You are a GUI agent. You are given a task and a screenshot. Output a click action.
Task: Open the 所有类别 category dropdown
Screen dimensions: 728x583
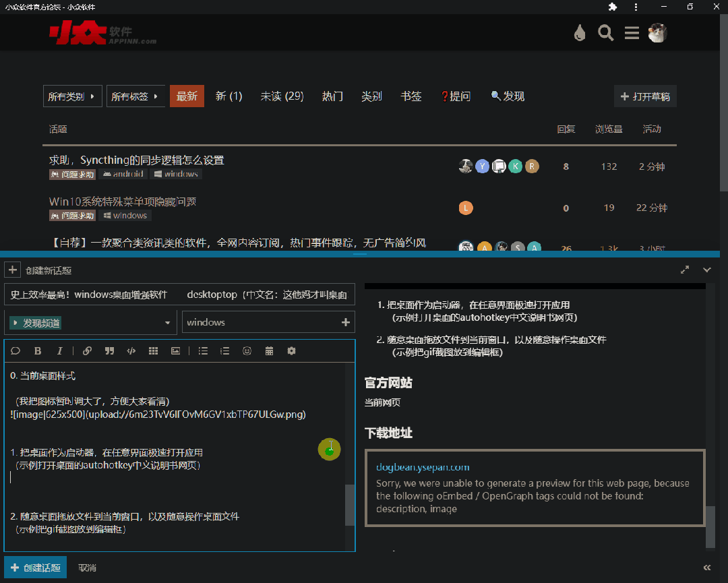(72, 96)
